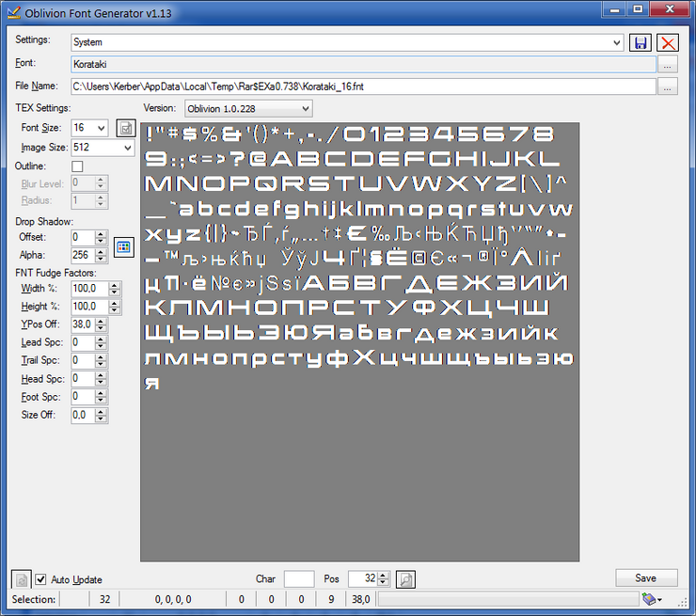The image size is (696, 616).
Task: Uncheck the Auto Update checkbox
Action: point(40,579)
